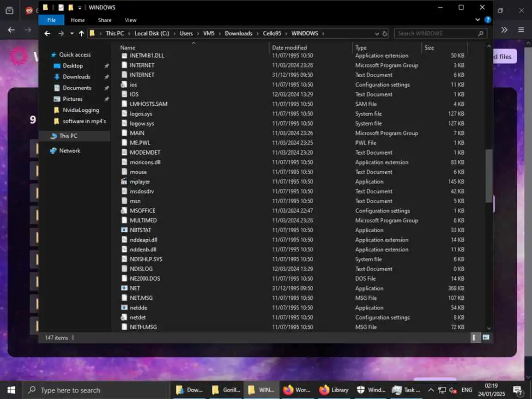
Task: Select the logos.sys system file icon
Action: (124, 114)
